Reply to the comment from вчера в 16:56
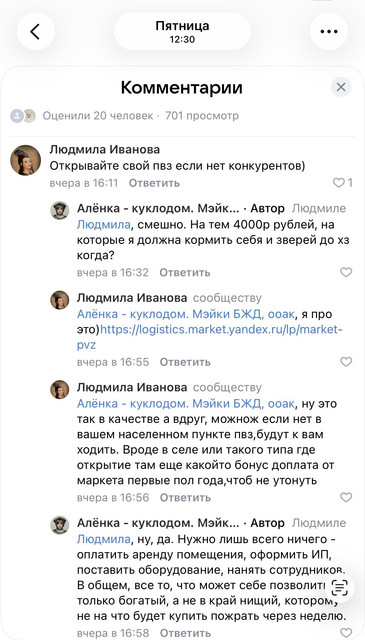This screenshot has width=365, height=640. pos(185,497)
